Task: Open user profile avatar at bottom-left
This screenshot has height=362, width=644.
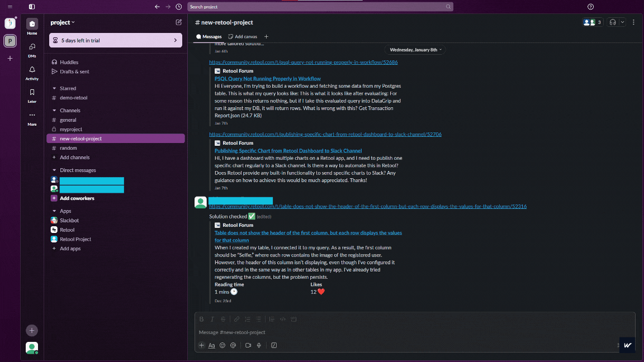Action: tap(32, 348)
